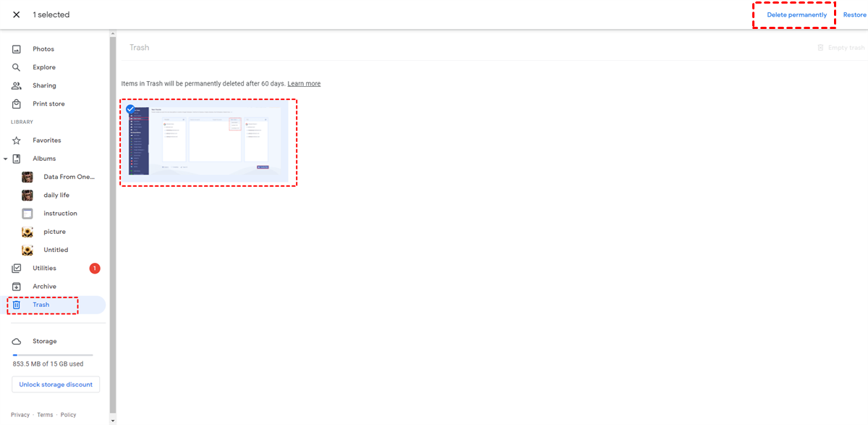Click the sidebar scrollbar down arrow
The image size is (868, 425).
[x=112, y=420]
